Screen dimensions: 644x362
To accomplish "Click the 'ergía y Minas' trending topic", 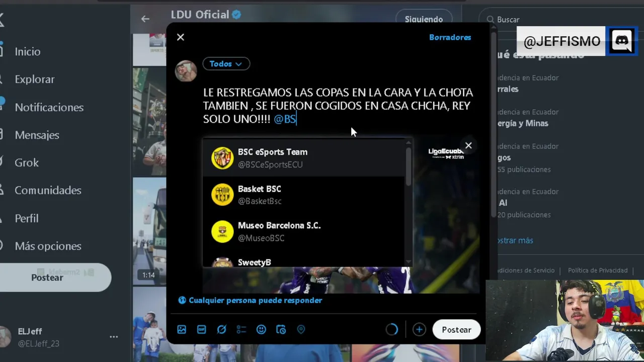I will tap(523, 123).
